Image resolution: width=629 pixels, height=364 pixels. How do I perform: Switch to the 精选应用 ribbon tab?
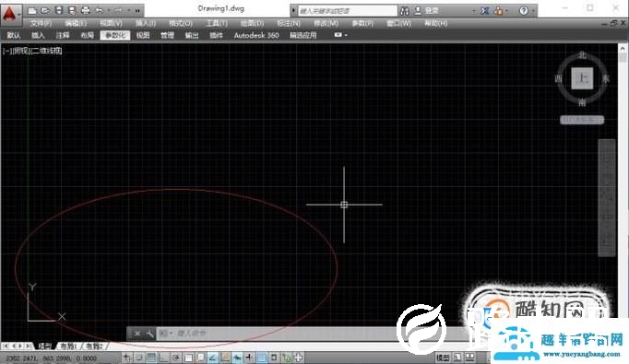303,35
